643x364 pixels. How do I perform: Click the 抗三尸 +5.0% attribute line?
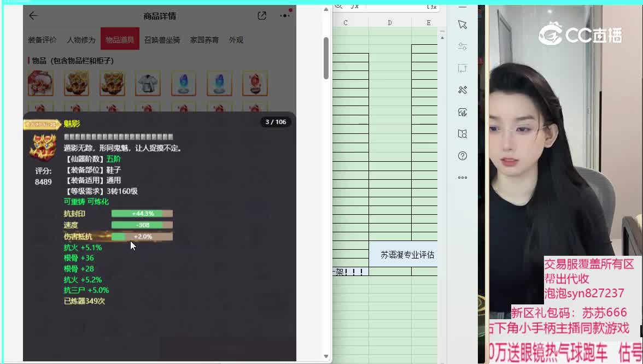pos(86,290)
